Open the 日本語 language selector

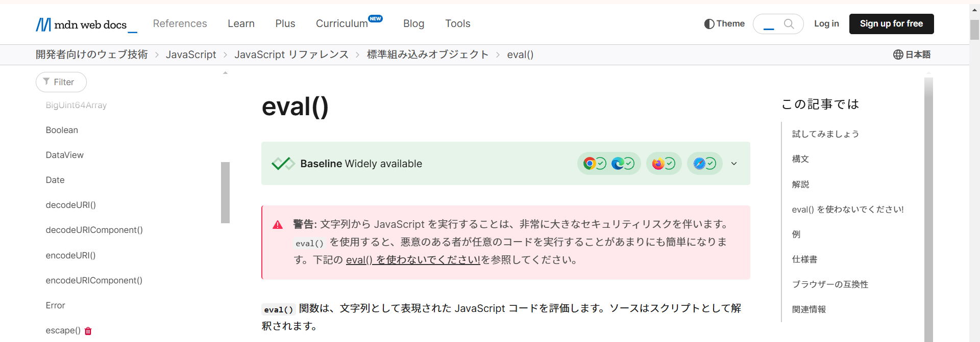[912, 55]
